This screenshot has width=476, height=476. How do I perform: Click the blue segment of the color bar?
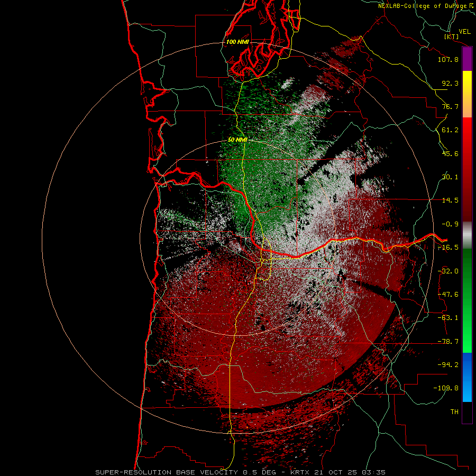pyautogui.click(x=467, y=377)
